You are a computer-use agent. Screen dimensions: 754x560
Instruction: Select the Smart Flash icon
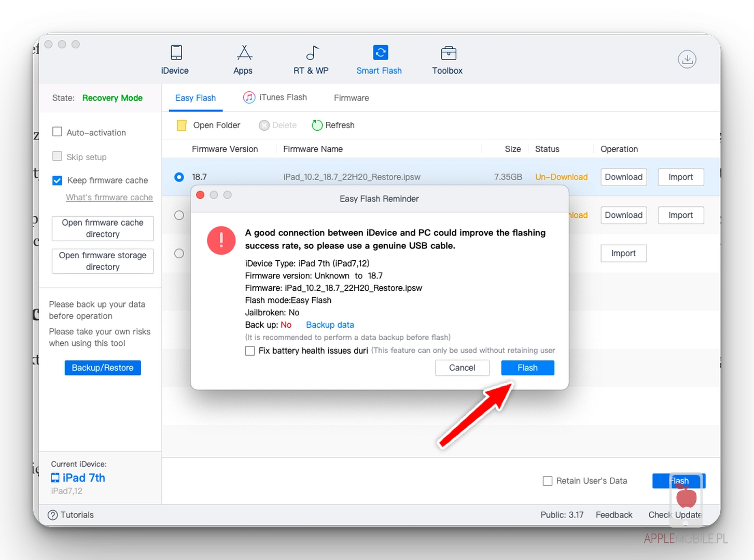(x=380, y=53)
